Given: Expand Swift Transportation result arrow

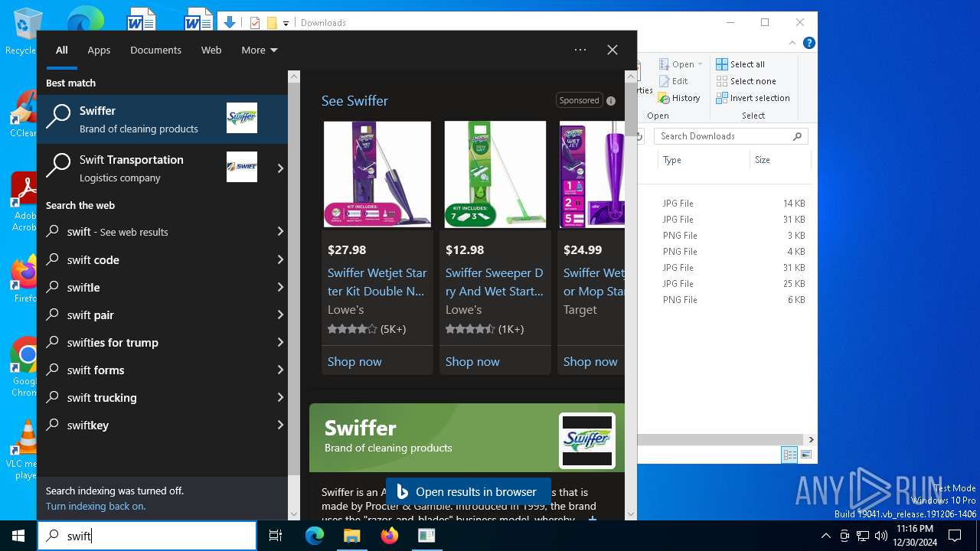Looking at the screenshot, I should click(280, 168).
